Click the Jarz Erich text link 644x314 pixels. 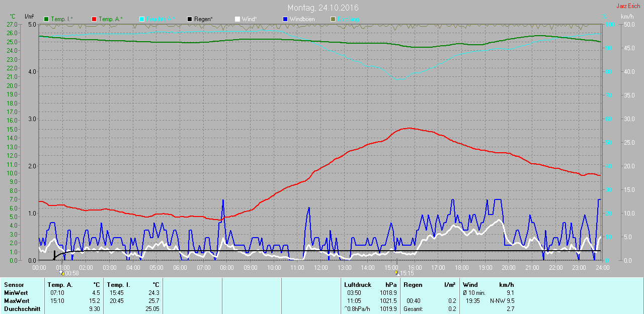[x=628, y=6]
